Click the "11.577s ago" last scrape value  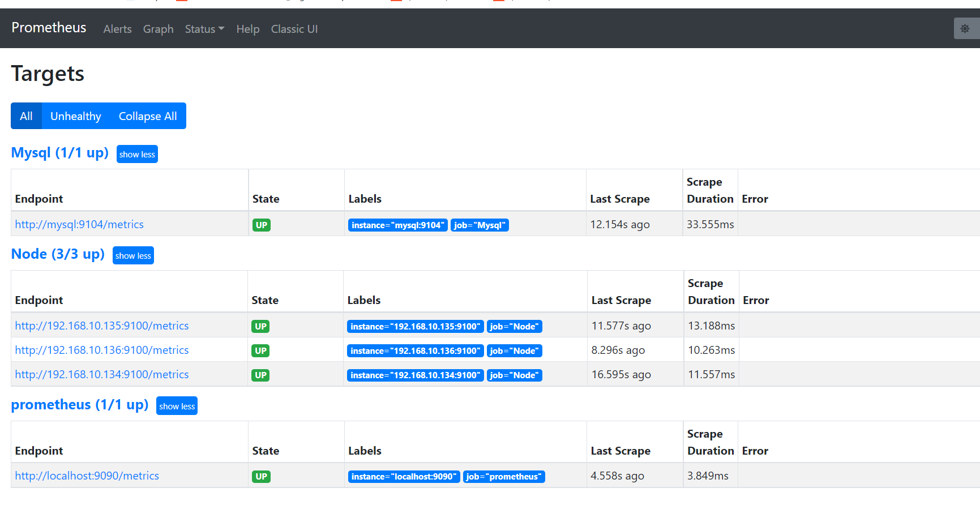(621, 326)
